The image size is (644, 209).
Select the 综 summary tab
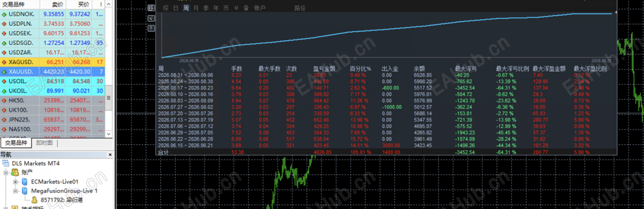[166, 8]
